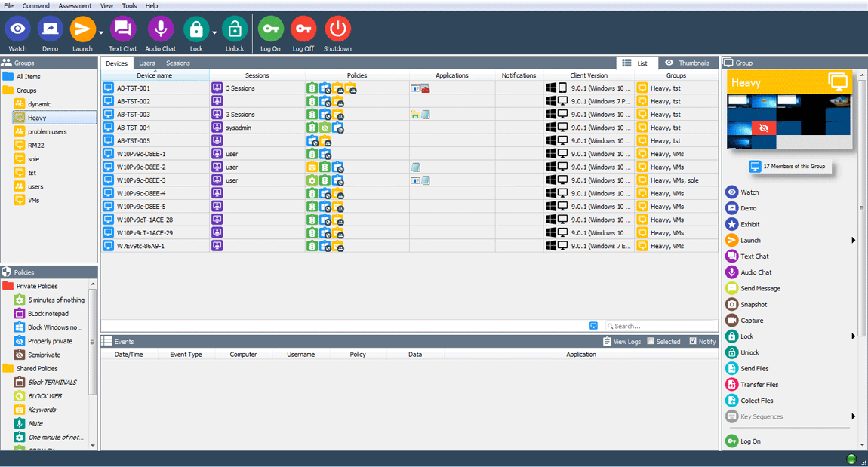The width and height of the screenshot is (868, 467).
Task: Start Audio Chat from the toolbar
Action: [x=161, y=29]
